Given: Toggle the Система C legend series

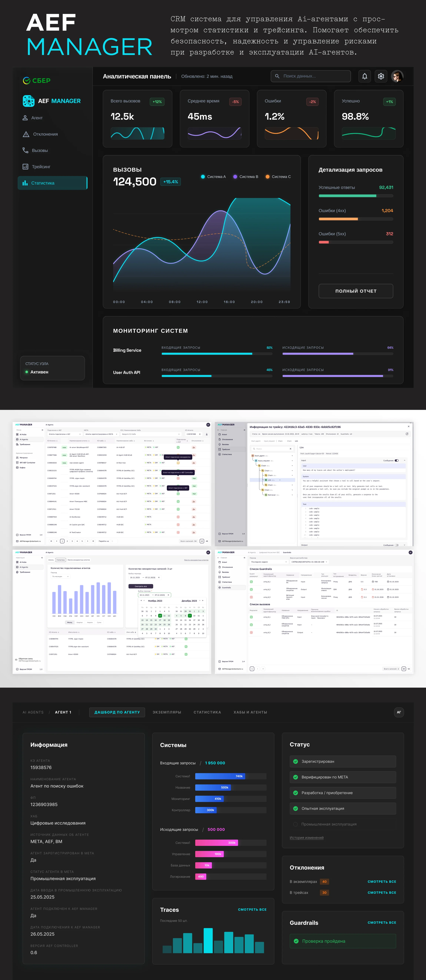Looking at the screenshot, I should pos(278,177).
